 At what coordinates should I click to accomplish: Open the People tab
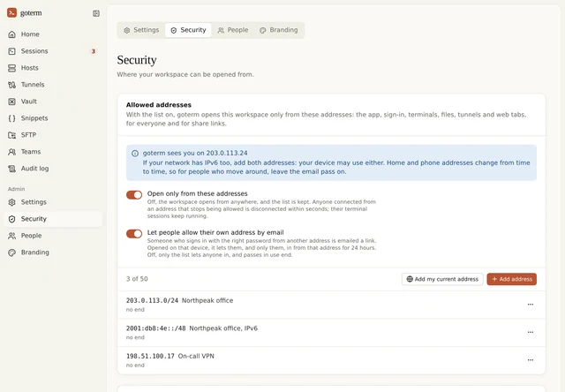pos(233,30)
